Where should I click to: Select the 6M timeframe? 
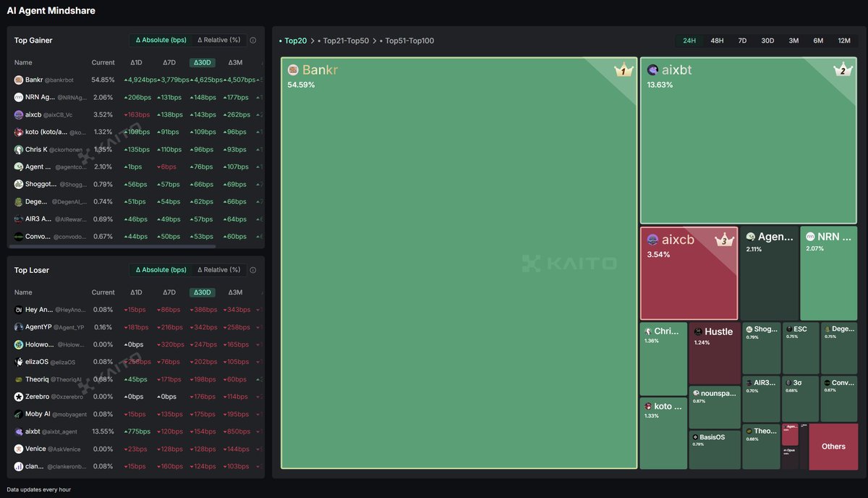pos(818,41)
